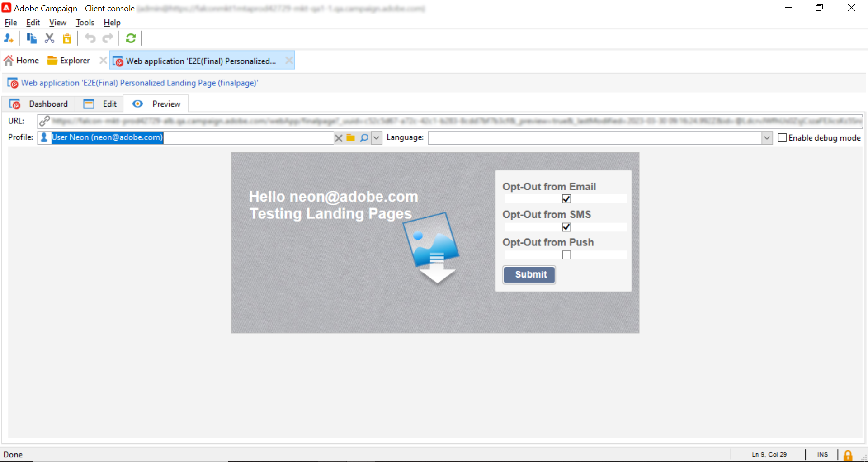Screen dimensions: 868x462
Task: Click the 'Opt-Out from Email' label
Action: click(x=549, y=187)
